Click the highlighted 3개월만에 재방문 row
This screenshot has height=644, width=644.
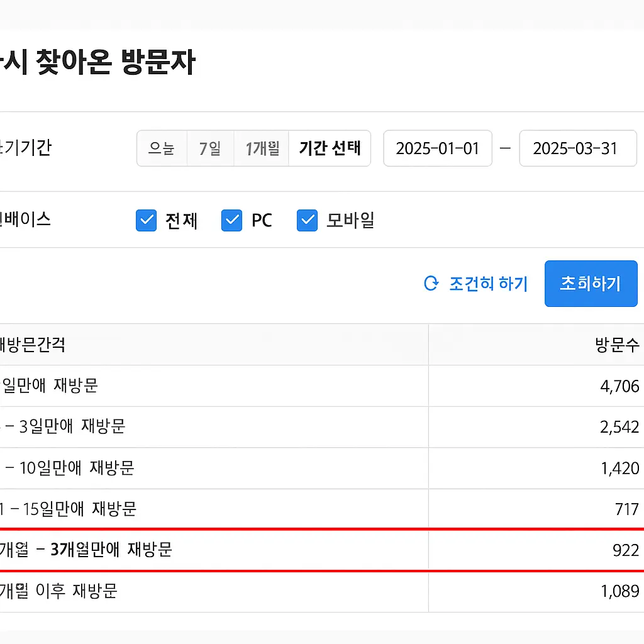point(252,550)
